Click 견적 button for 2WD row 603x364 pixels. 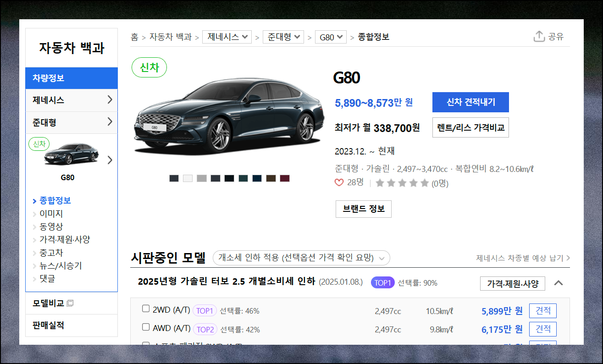click(x=543, y=311)
